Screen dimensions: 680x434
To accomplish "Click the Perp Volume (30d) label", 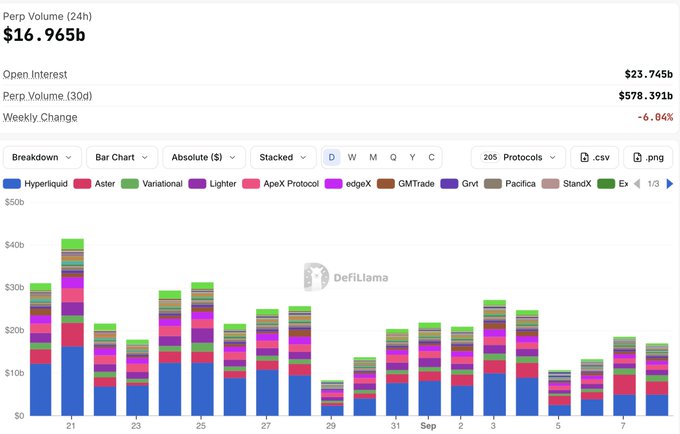I will click(x=48, y=96).
